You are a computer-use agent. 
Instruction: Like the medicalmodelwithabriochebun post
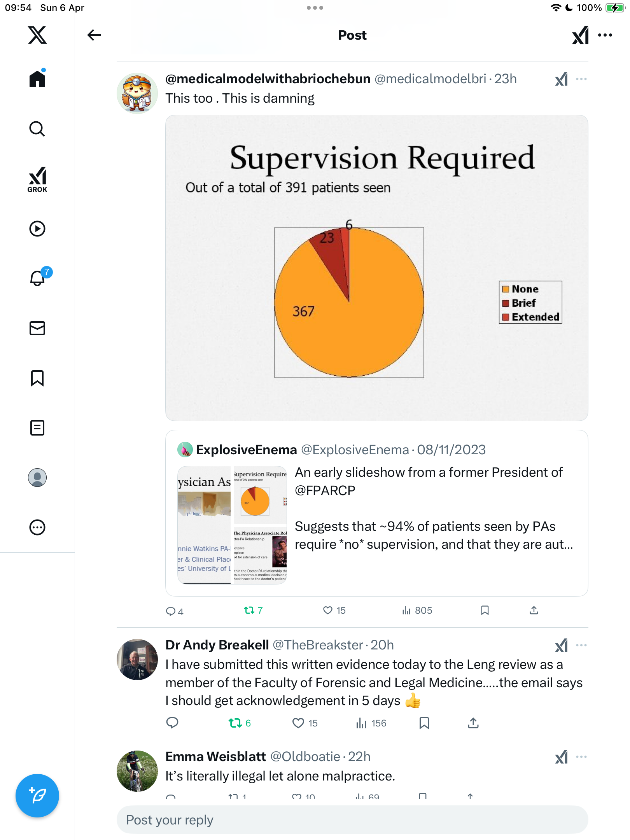coord(334,610)
